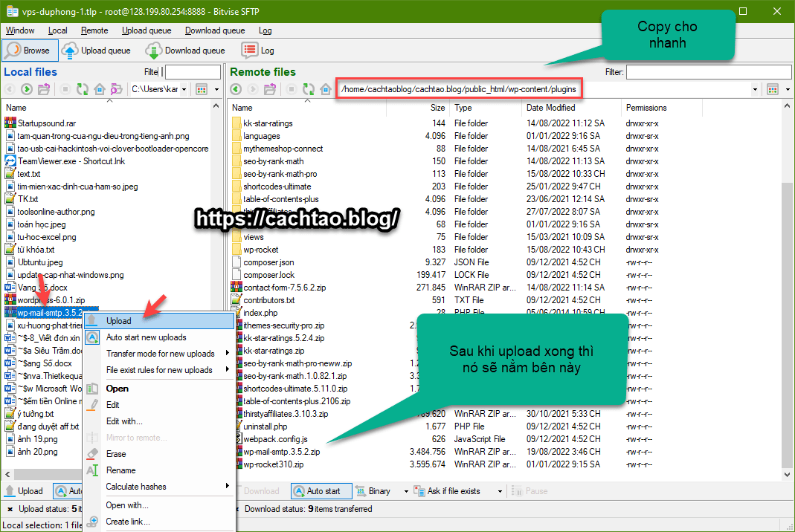The height and width of the screenshot is (532, 795).
Task: Select local file wordpress-6.0.1.zip
Action: pos(51,300)
